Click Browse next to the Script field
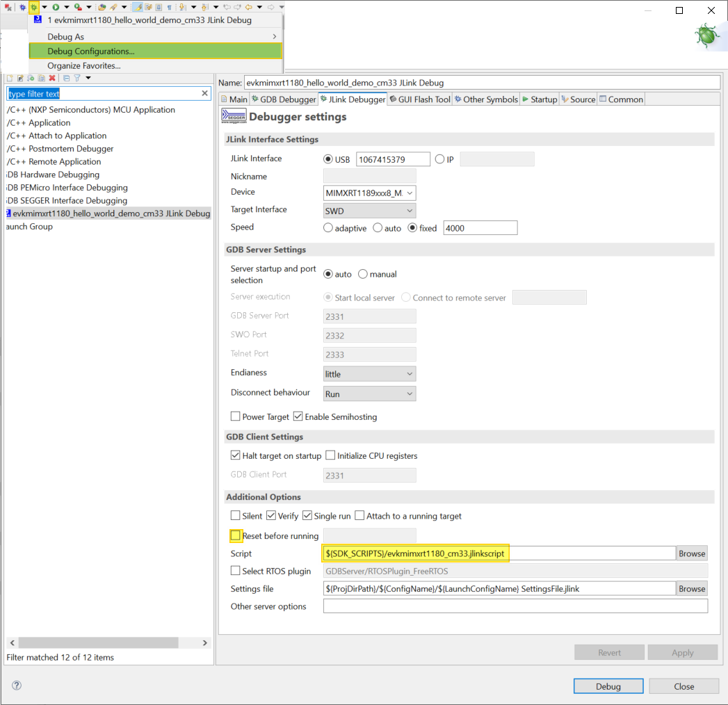This screenshot has width=728, height=705. coord(692,553)
